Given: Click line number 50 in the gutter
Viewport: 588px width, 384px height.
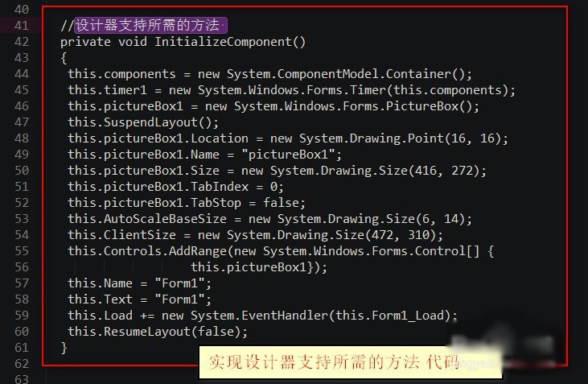Looking at the screenshot, I should [22, 171].
